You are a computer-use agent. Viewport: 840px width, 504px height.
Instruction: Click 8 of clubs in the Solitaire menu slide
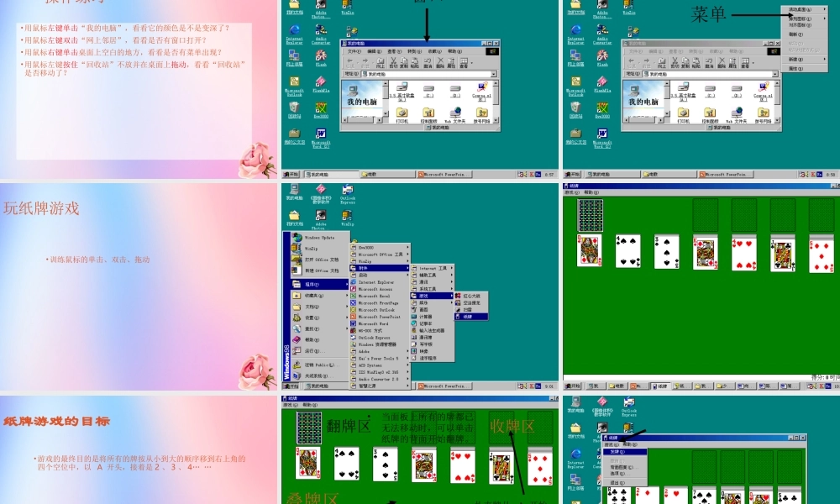coord(619,496)
